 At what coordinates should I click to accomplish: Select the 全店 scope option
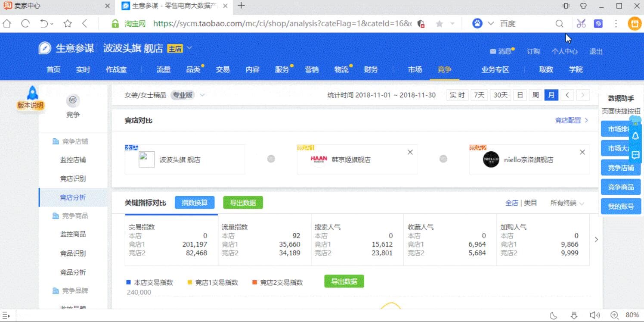click(x=511, y=203)
